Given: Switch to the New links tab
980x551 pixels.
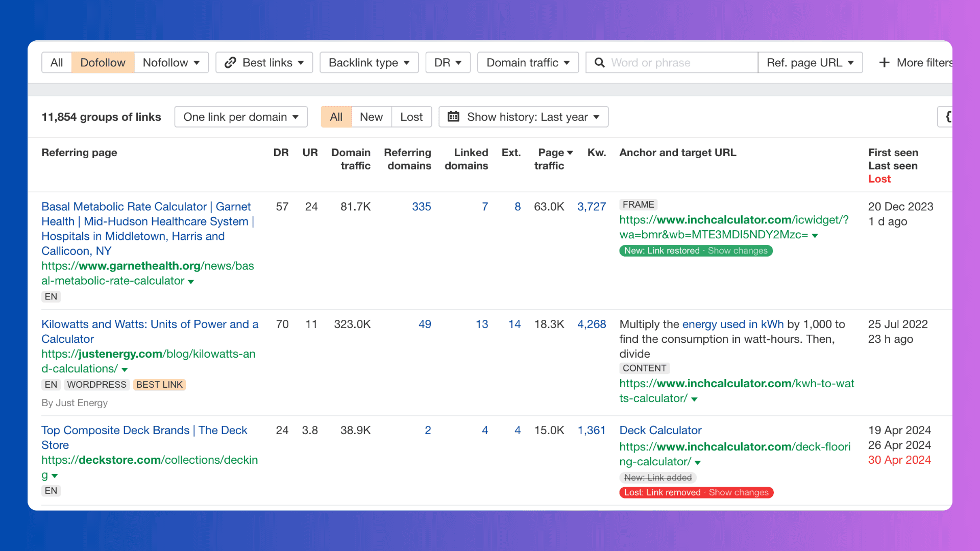Looking at the screenshot, I should tap(371, 117).
